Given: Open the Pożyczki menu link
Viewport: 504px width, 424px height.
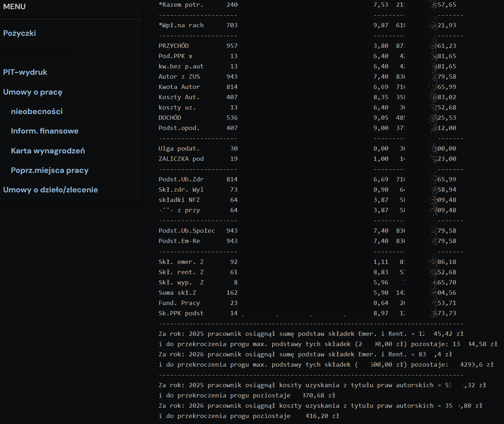Looking at the screenshot, I should pos(19,33).
